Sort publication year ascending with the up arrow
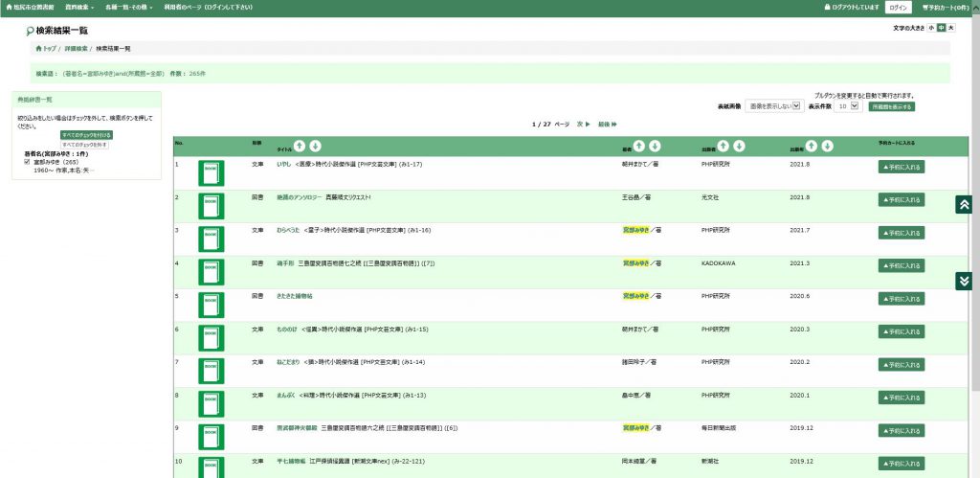The height and width of the screenshot is (478, 980). 812,146
